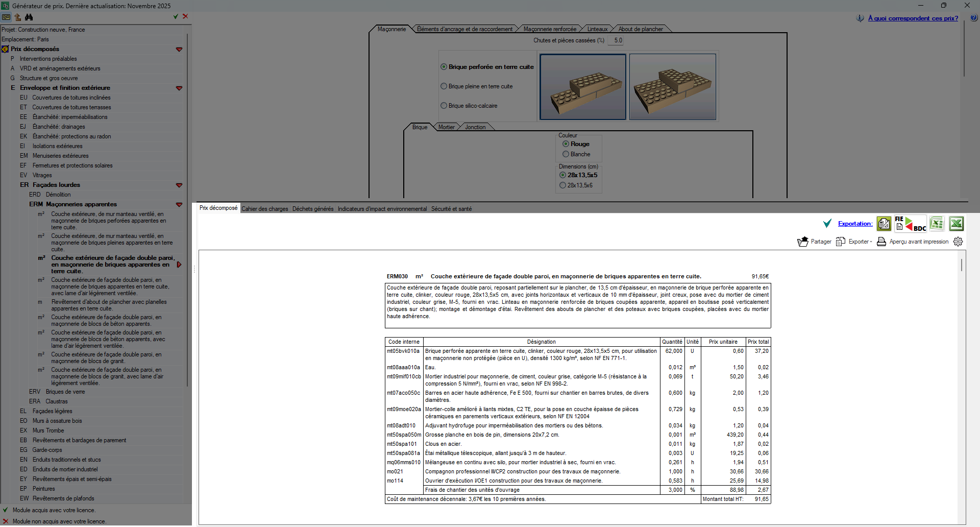This screenshot has width=980, height=527.
Task: Click the light green Excel spreadsheet icon
Action: coord(937,224)
